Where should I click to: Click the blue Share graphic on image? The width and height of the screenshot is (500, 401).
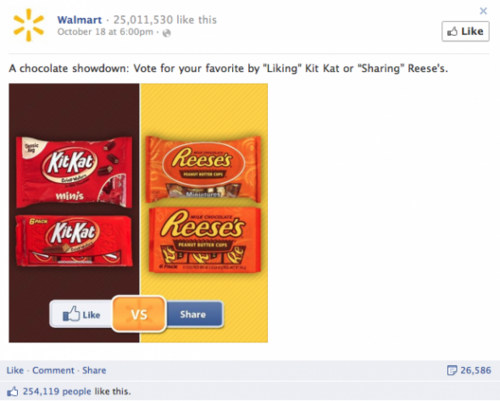click(x=194, y=314)
